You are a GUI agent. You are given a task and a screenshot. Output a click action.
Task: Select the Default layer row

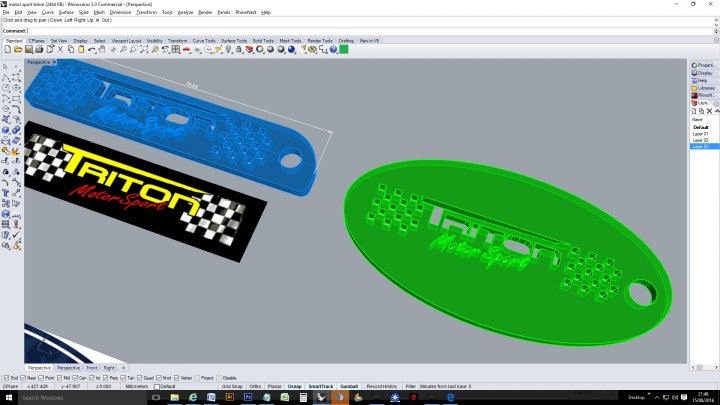700,127
